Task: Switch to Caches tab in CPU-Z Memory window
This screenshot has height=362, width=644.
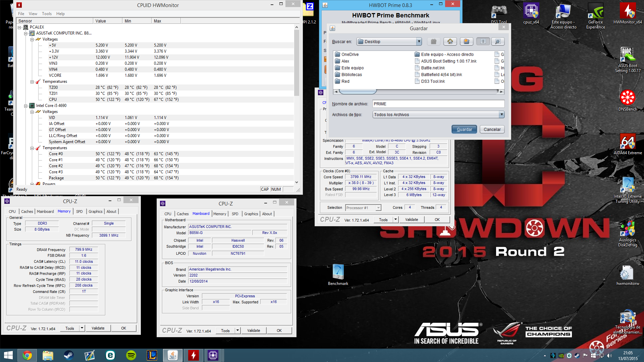Action: 27,212
